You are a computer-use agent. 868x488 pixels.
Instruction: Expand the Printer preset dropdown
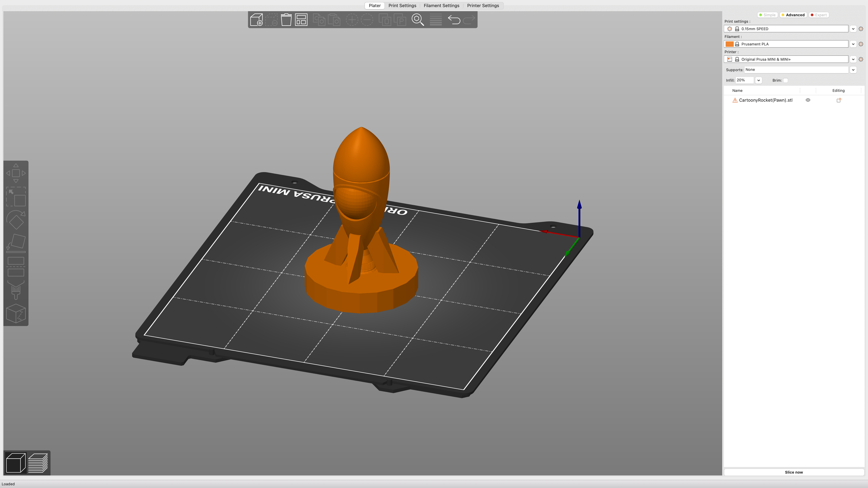853,59
